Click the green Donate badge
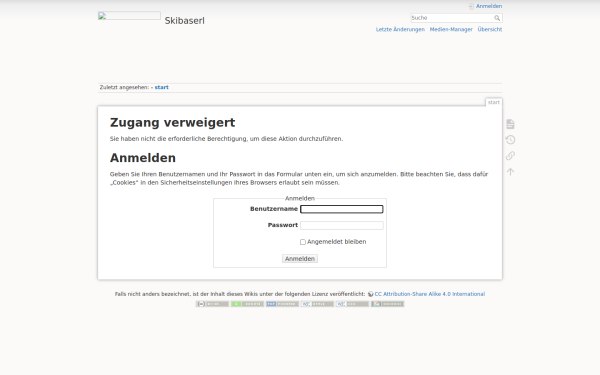This screenshot has height=375, width=600. [x=247, y=304]
